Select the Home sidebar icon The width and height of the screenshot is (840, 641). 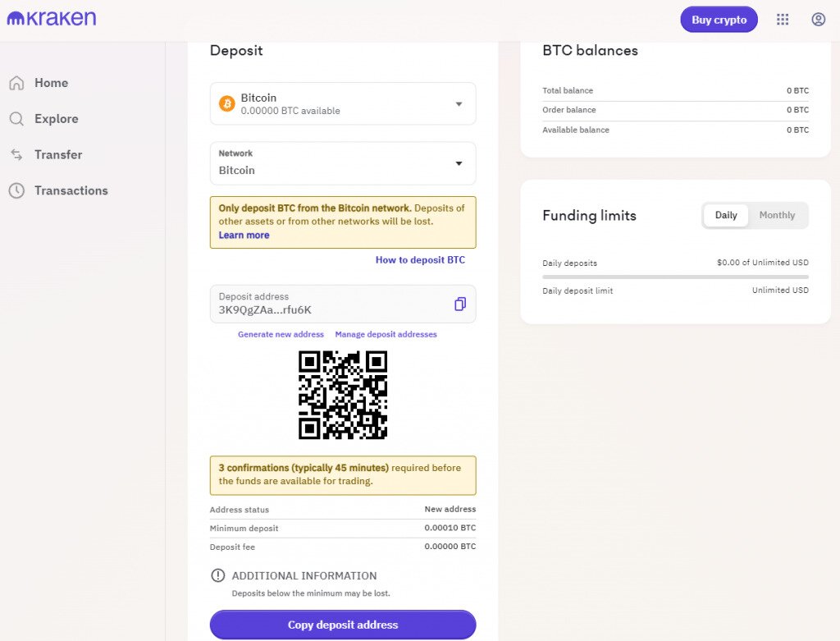tap(17, 83)
